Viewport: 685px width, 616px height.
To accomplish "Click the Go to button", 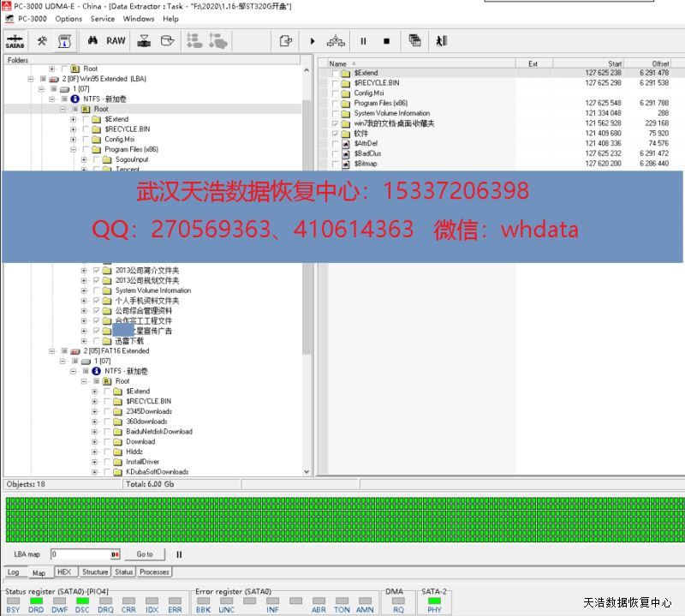I will (x=145, y=554).
